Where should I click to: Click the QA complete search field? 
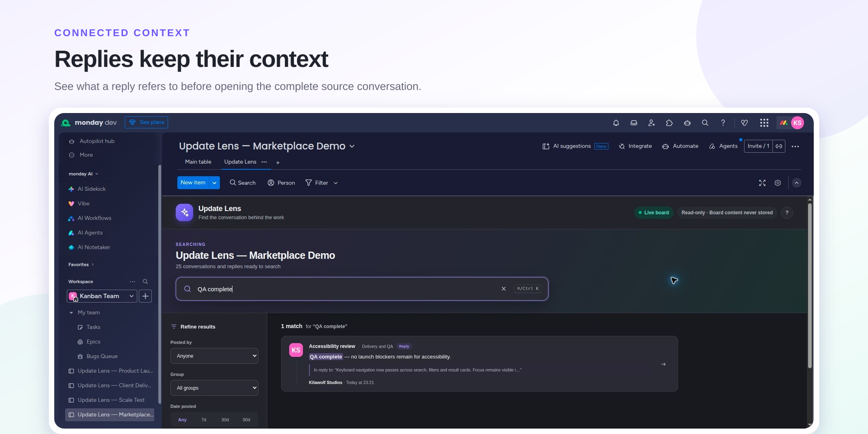coord(362,289)
